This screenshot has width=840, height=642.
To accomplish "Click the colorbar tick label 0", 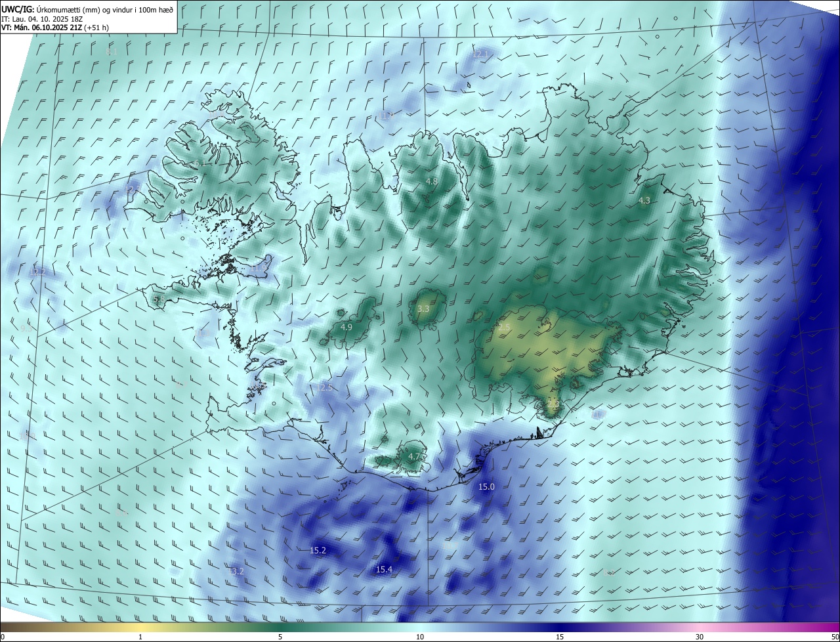I will click(3, 637).
